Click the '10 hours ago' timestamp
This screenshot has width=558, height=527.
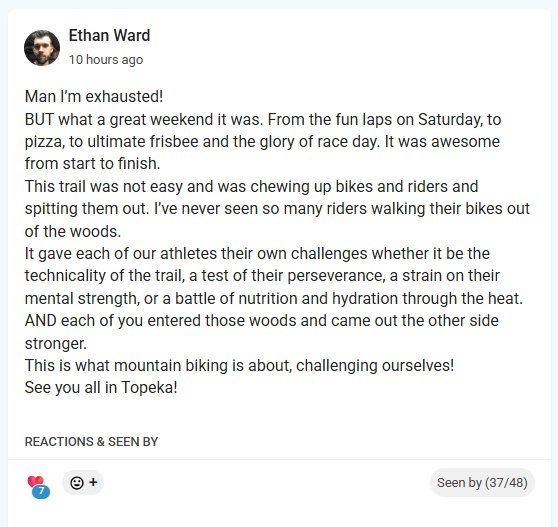tap(106, 60)
